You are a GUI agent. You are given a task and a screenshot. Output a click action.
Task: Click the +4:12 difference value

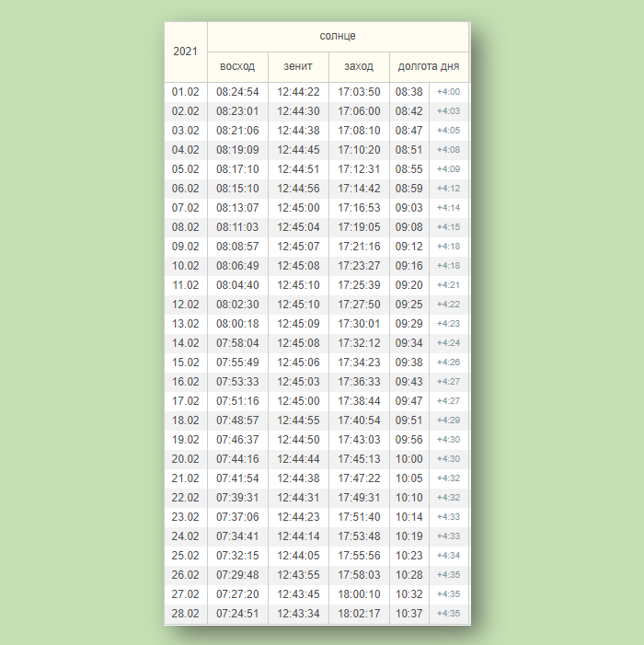point(448,189)
